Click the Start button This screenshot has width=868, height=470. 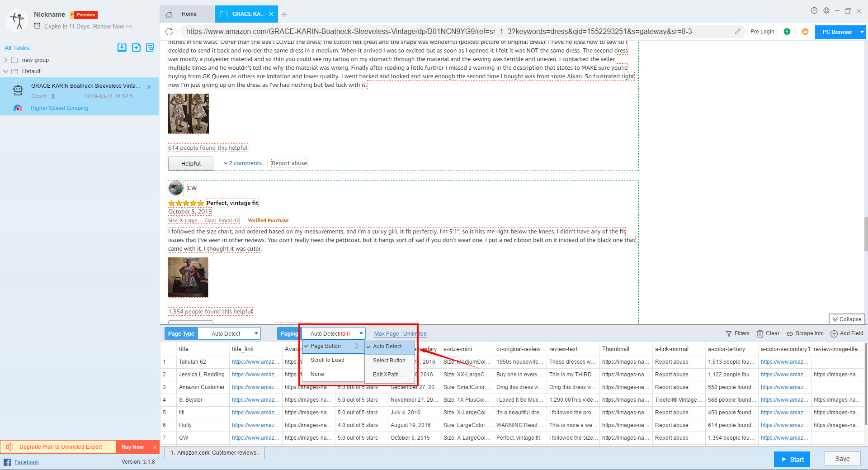point(792,459)
